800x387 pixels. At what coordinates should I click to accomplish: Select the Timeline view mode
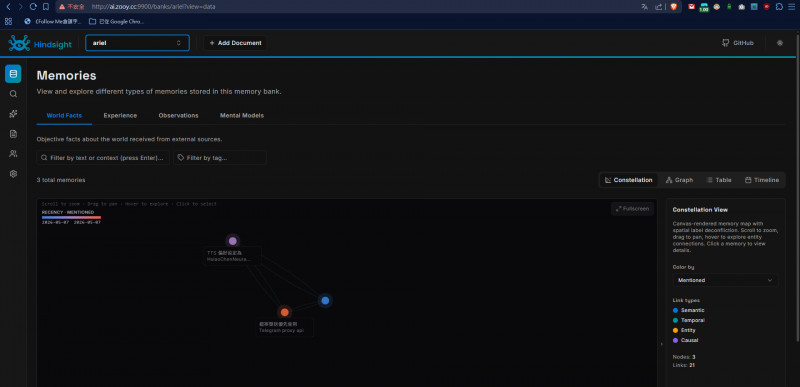[762, 180]
